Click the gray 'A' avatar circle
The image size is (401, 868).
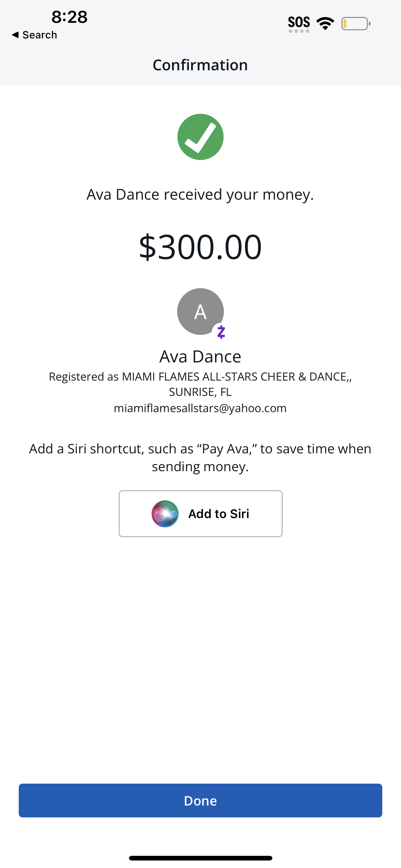point(200,311)
